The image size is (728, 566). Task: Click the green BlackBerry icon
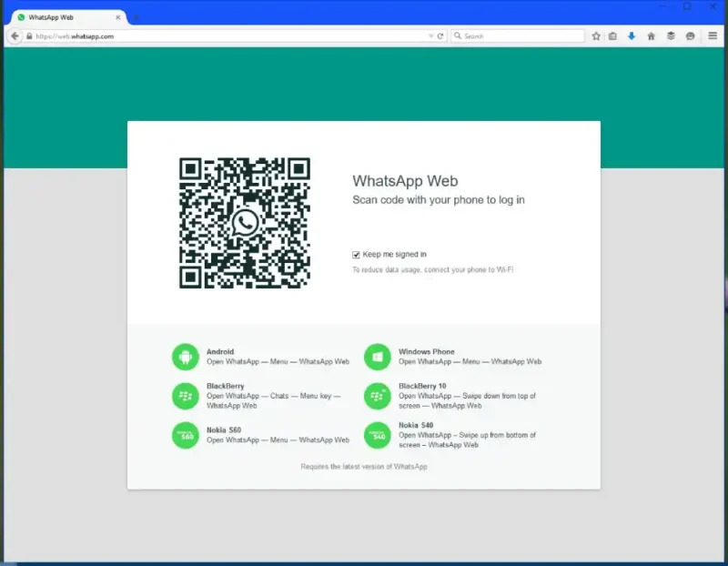pyautogui.click(x=186, y=396)
